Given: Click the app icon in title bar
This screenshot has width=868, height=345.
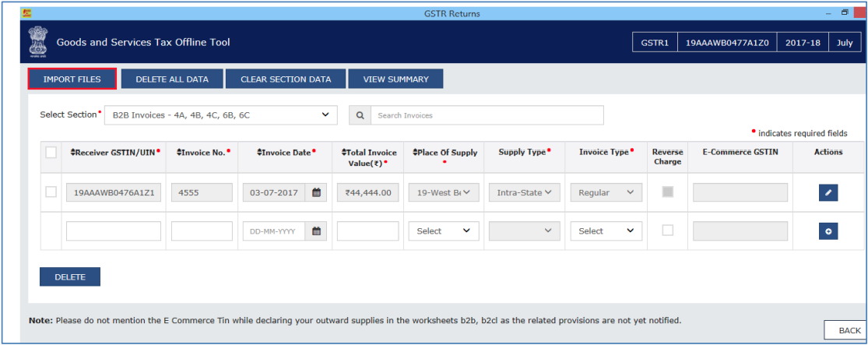Looking at the screenshot, I should 26,12.
